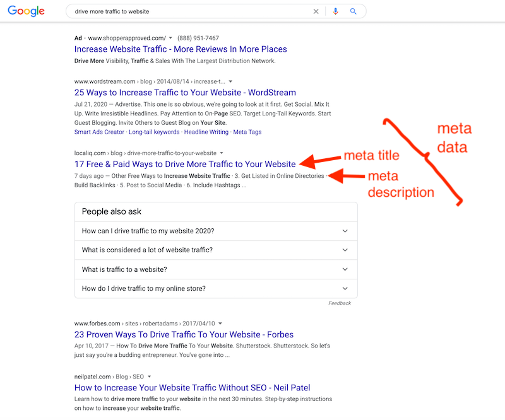Viewport: 505px width, 420px height.
Task: Open "23 Proven Ways" Forbes result
Action: [184, 334]
